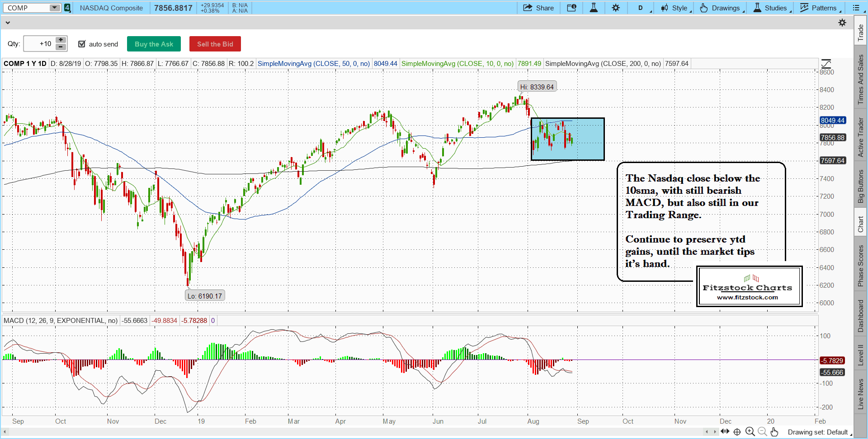868x439 pixels.
Task: Open the Style dropdown menu
Action: pyautogui.click(x=676, y=8)
